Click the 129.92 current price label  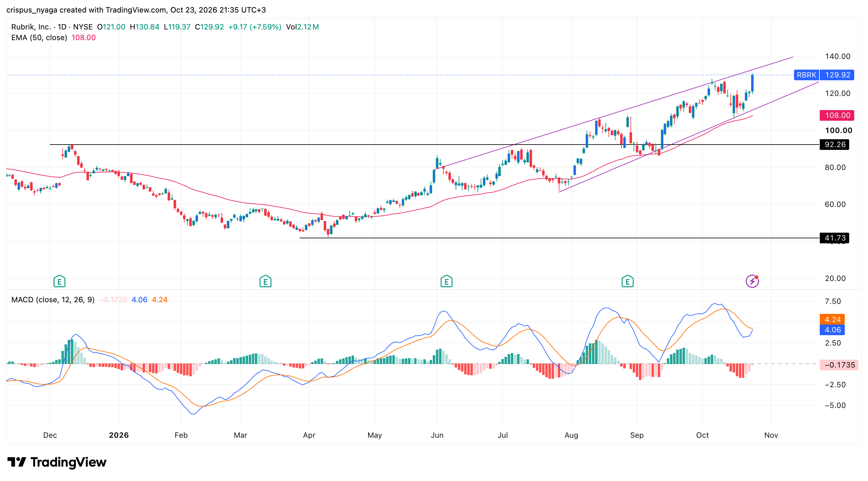tap(837, 75)
